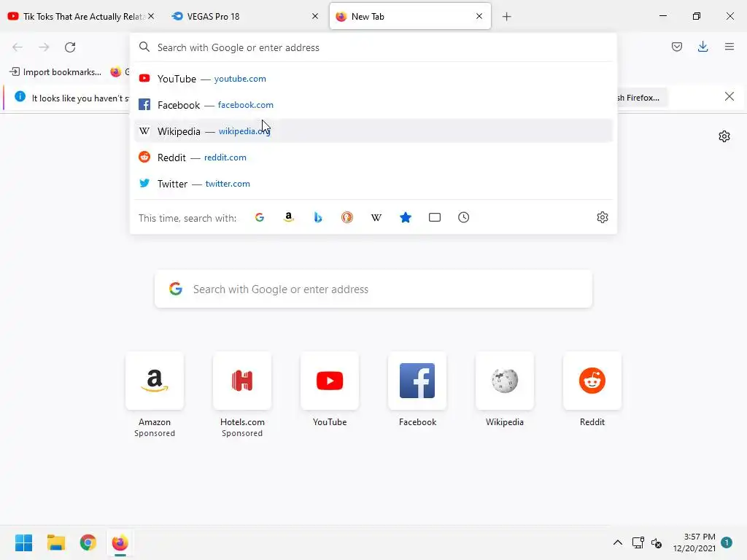
Task: Open File Explorer from taskbar
Action: point(55,542)
